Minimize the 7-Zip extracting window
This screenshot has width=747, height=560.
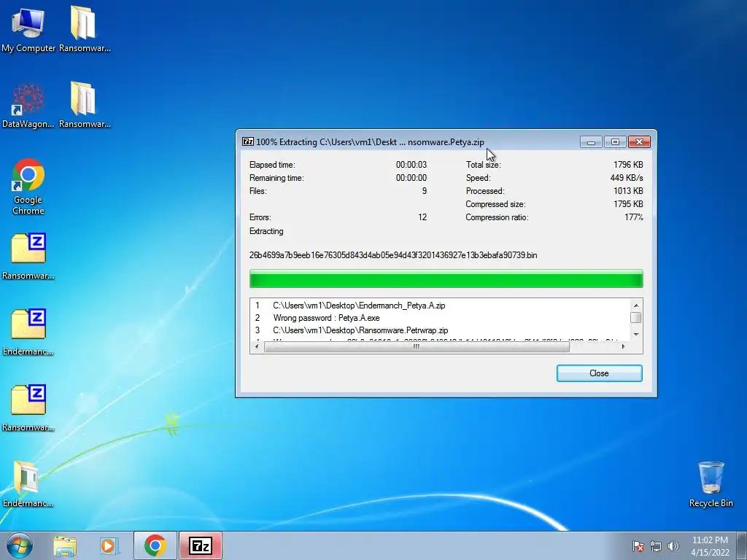pyautogui.click(x=591, y=142)
